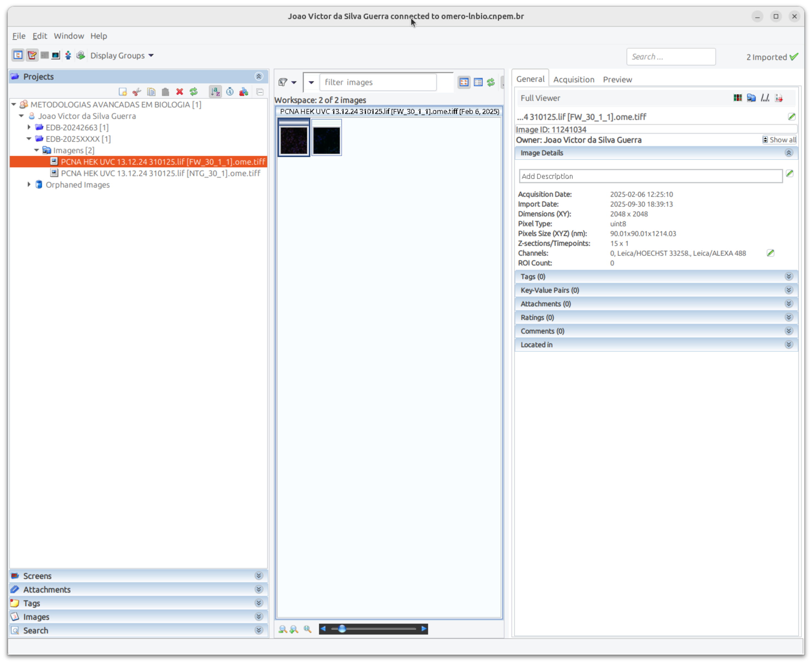Image resolution: width=812 pixels, height=664 pixels.
Task: Copy the selected image using the copy icon
Action: (x=151, y=92)
